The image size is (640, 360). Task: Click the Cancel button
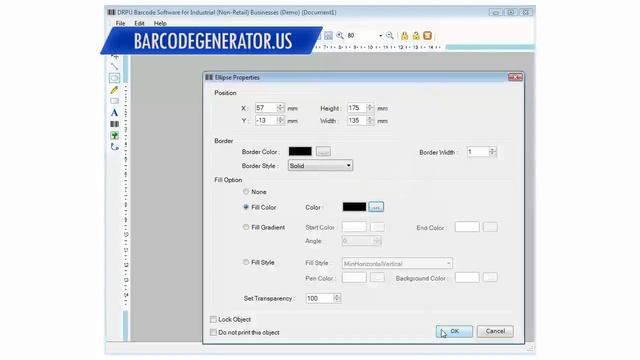pos(495,331)
